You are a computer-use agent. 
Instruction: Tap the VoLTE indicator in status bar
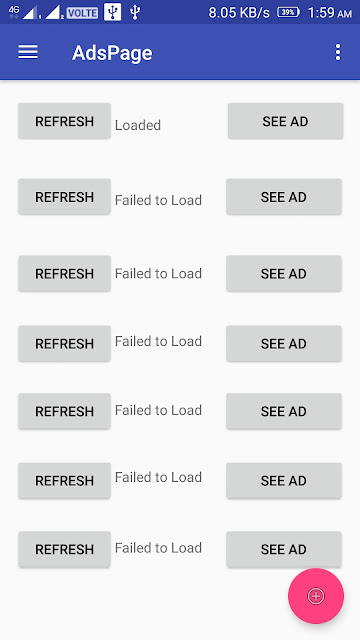tap(82, 13)
